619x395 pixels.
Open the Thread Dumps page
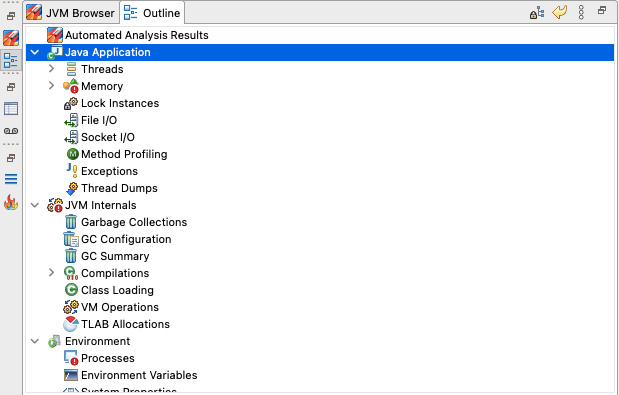click(x=119, y=188)
